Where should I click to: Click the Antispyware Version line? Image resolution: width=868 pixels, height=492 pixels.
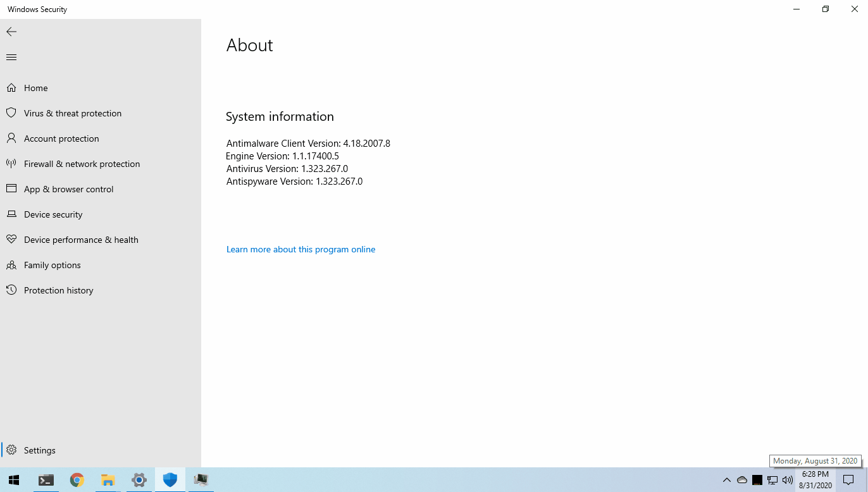(x=294, y=181)
